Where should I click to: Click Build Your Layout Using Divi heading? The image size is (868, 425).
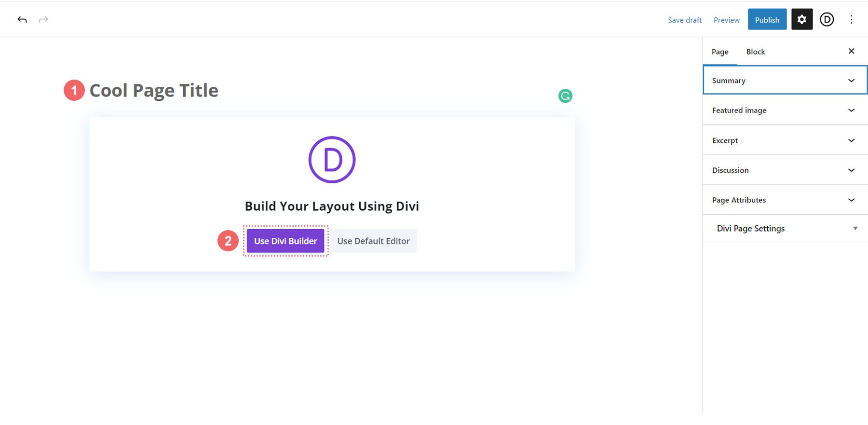click(x=332, y=206)
